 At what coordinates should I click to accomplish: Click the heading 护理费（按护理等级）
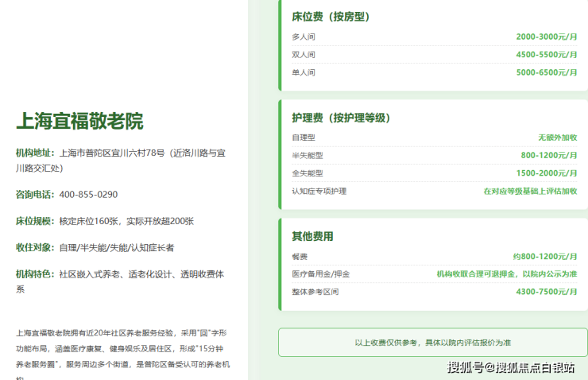[341, 118]
